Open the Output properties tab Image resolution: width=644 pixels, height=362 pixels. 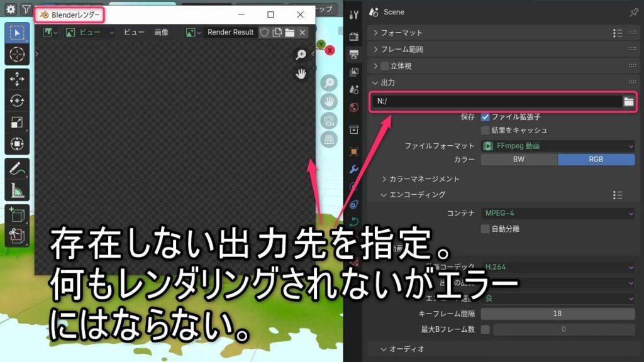point(353,54)
